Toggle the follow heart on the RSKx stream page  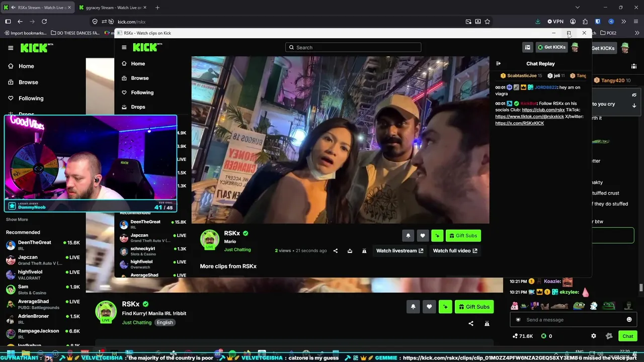pos(429,307)
